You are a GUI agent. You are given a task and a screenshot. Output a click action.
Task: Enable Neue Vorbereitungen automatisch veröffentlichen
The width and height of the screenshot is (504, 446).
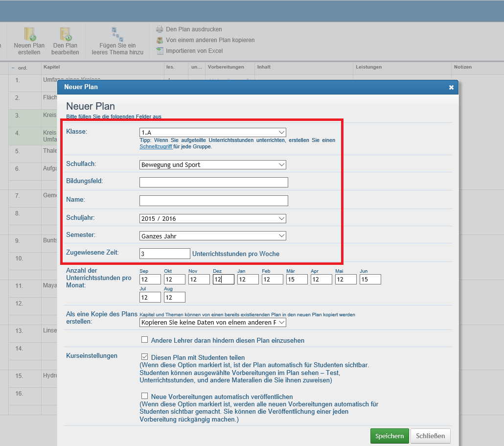click(144, 396)
